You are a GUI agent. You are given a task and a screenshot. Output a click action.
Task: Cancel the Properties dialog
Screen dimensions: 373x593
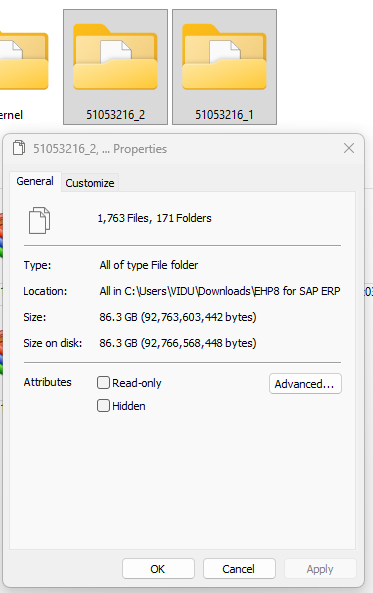coord(239,569)
